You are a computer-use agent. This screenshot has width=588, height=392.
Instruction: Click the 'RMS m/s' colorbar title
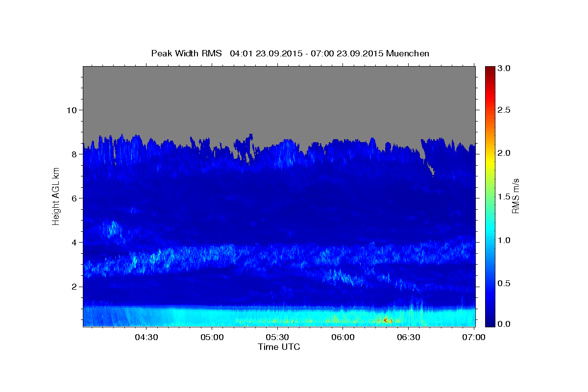(x=515, y=196)
